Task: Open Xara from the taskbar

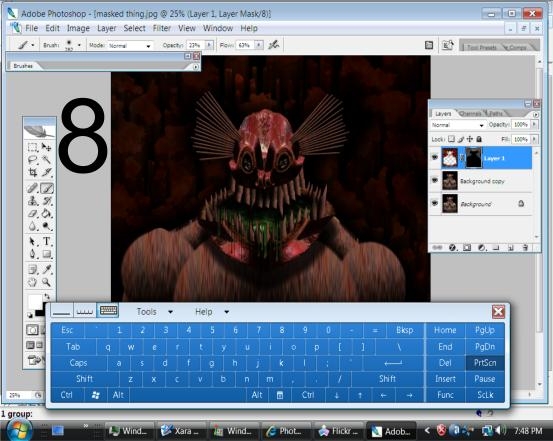Action: click(x=181, y=431)
